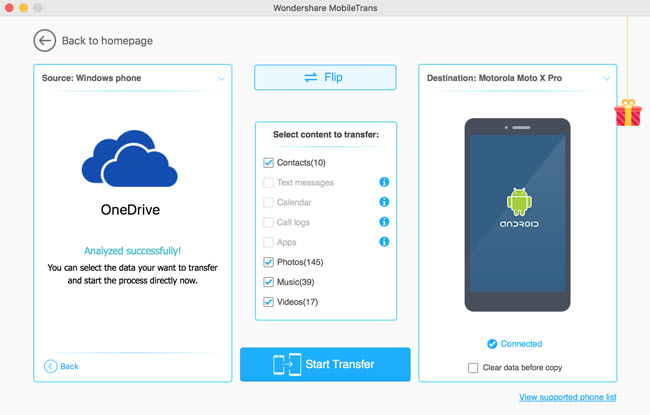Expand the Source: Windows phone dropdown
Image resolution: width=650 pixels, height=415 pixels.
point(221,78)
